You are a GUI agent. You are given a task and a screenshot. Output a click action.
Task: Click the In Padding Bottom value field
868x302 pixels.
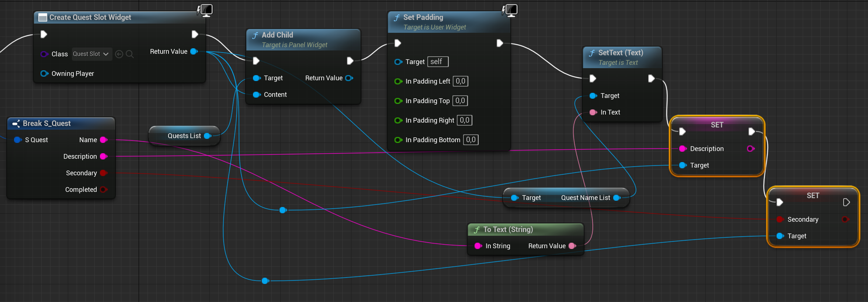click(471, 140)
